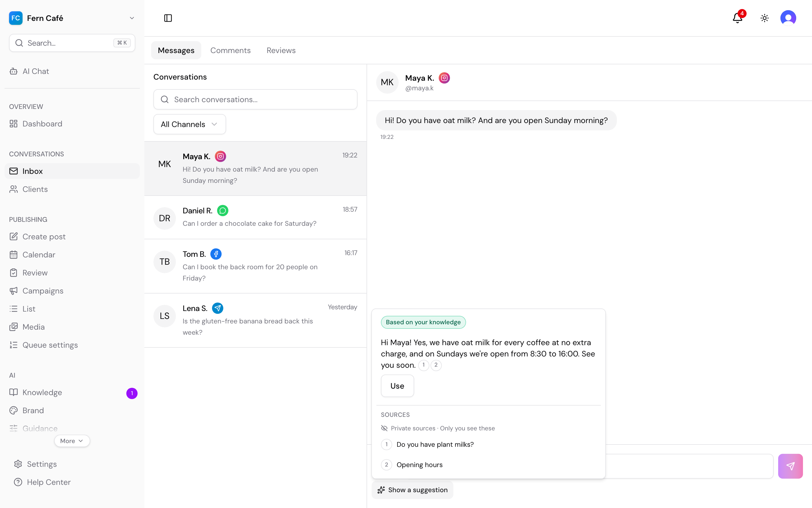Open the publishing Calendar

pyautogui.click(x=72, y=255)
